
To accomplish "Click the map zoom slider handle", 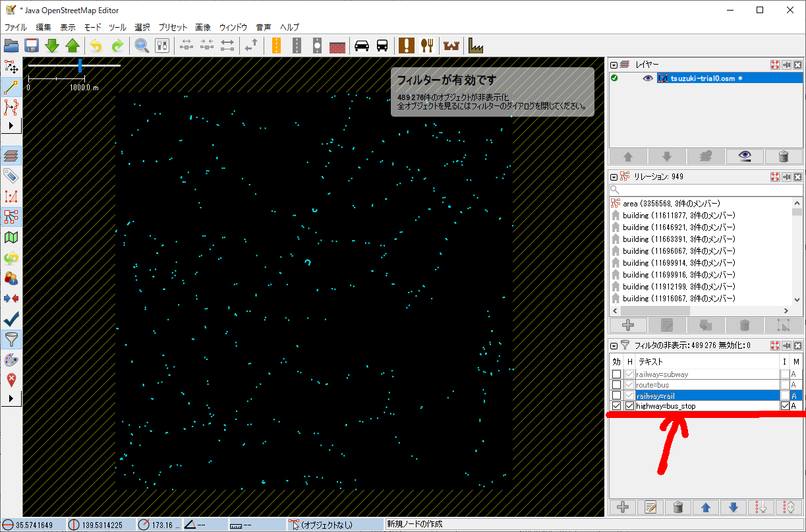I will [x=80, y=65].
